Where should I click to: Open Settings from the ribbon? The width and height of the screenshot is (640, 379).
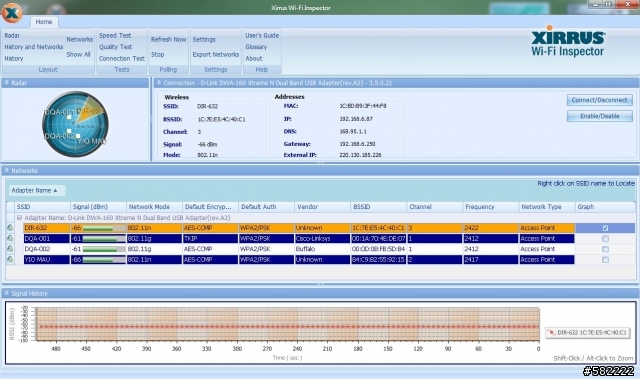(204, 39)
